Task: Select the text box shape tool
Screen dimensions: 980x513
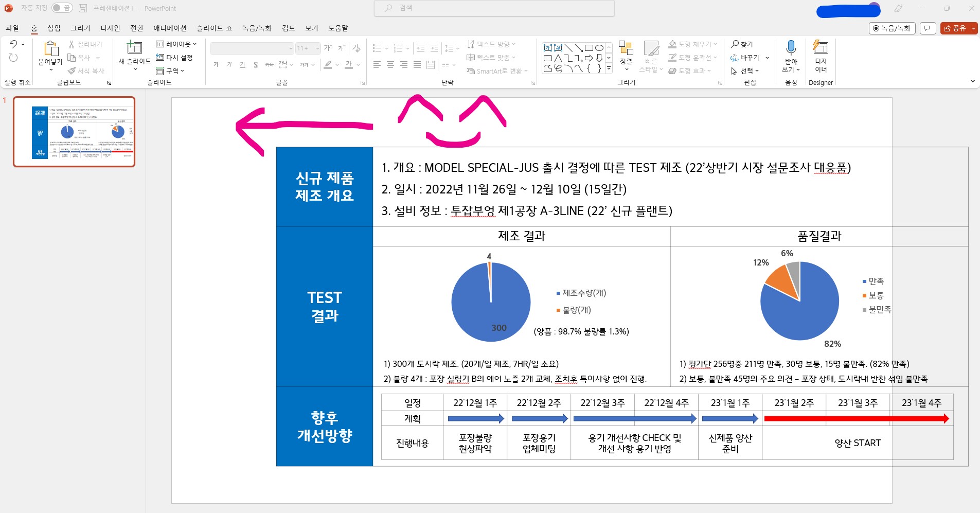Action: tap(548, 48)
